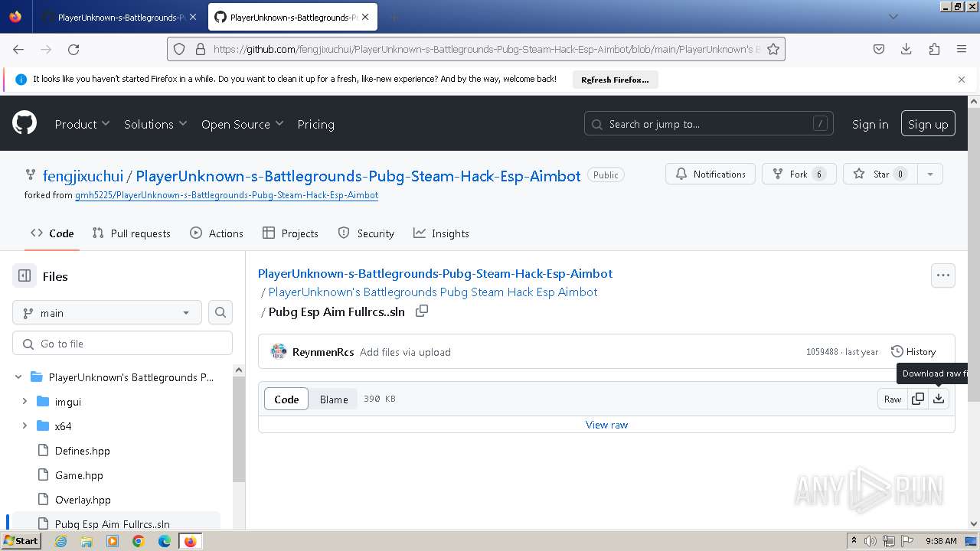Click the View raw link
This screenshot has height=551, width=980.
(606, 425)
